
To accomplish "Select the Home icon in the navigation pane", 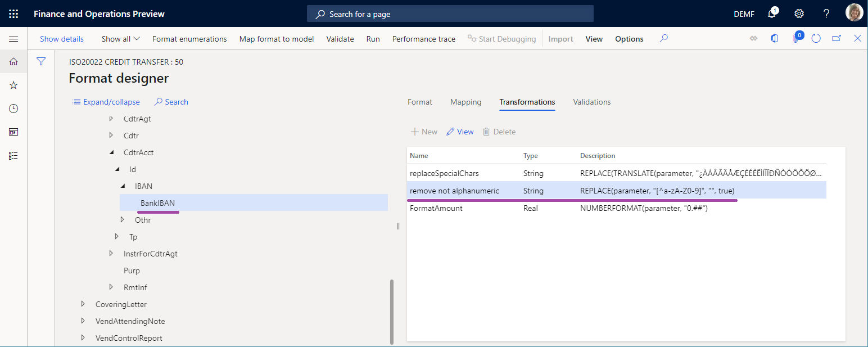I will pos(13,62).
